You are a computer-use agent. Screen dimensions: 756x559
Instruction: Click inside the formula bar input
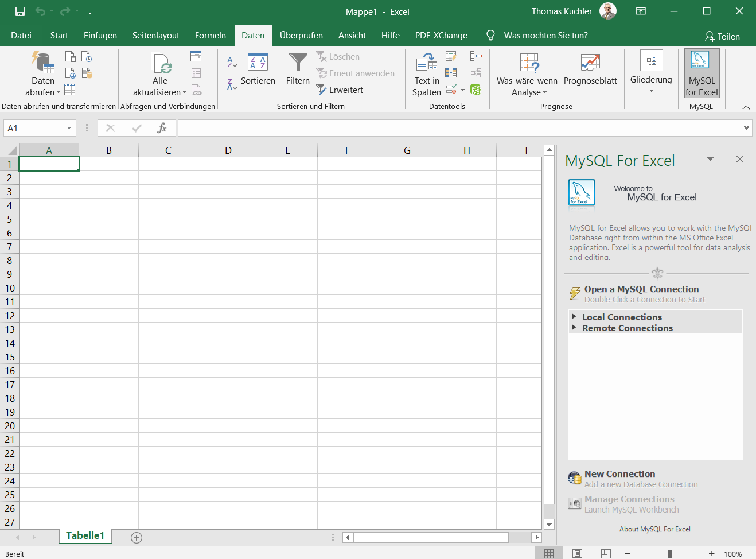pos(460,128)
